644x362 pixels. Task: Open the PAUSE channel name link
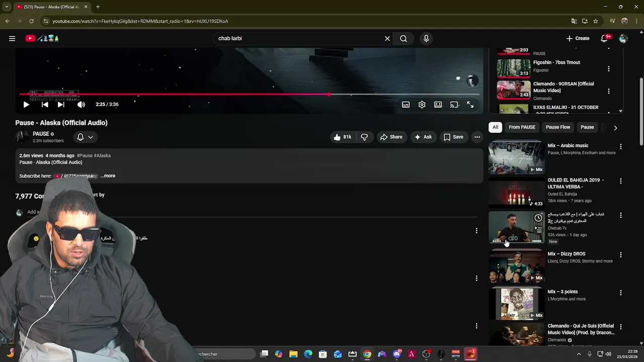[x=41, y=134]
